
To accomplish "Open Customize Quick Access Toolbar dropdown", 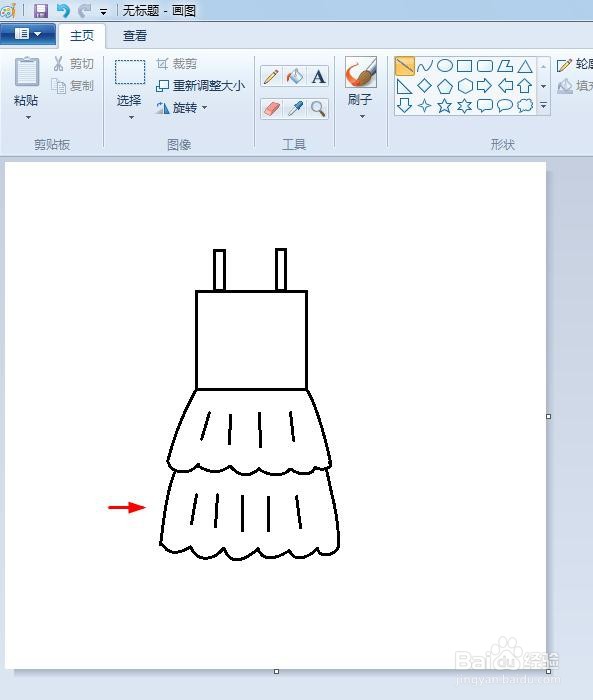I will [x=104, y=12].
